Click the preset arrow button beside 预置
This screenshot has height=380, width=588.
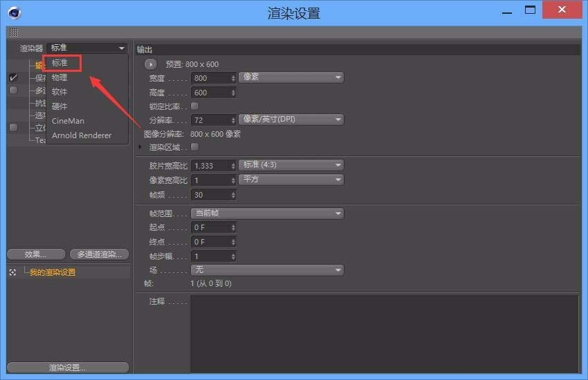coord(151,64)
